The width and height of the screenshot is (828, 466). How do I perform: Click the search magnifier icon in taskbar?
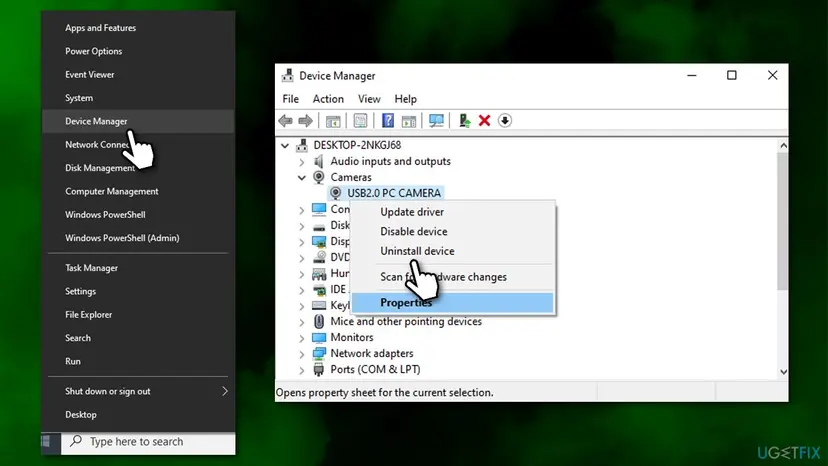[x=76, y=441]
